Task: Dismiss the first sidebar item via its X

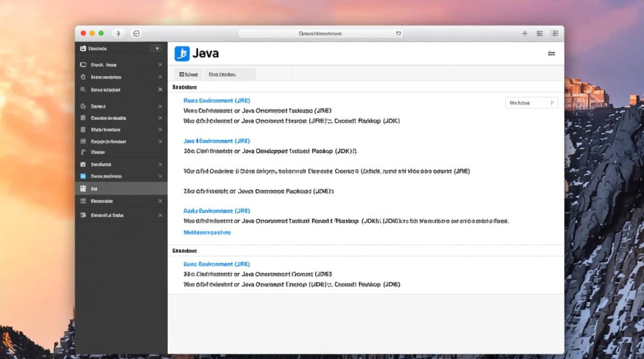Action: [160, 64]
